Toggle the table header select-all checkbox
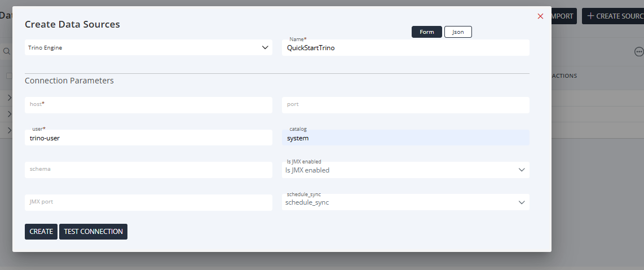The image size is (644, 270). click(8, 76)
